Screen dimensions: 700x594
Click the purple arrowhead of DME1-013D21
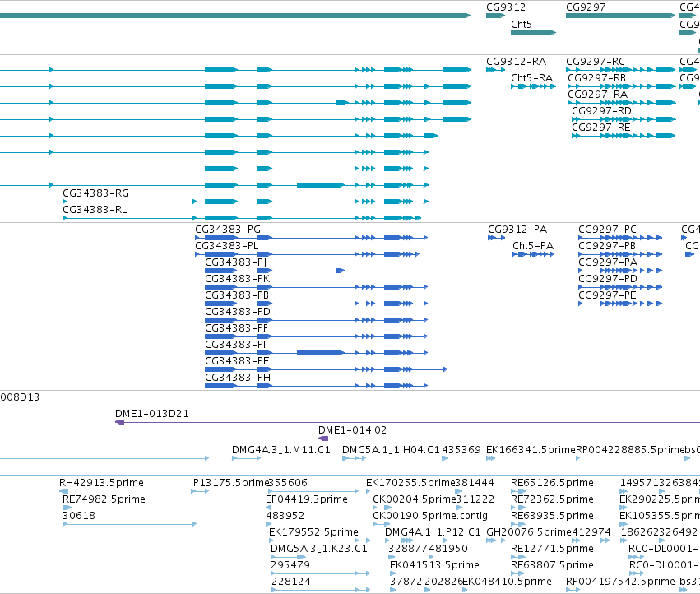pos(119,422)
